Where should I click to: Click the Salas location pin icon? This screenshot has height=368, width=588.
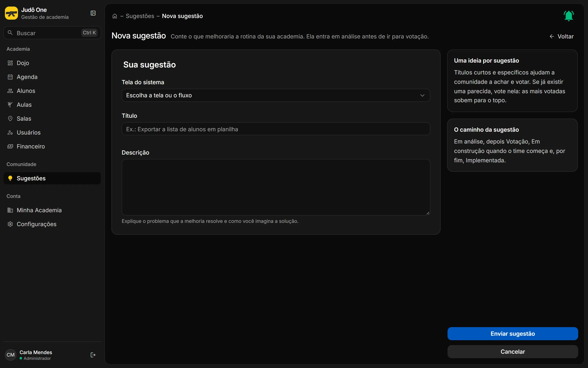[x=10, y=119]
